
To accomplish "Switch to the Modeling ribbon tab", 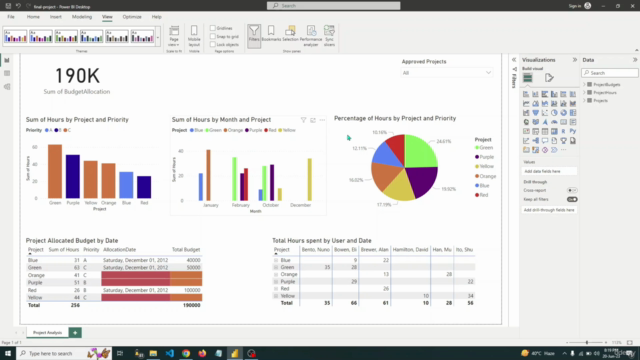I will [x=82, y=17].
